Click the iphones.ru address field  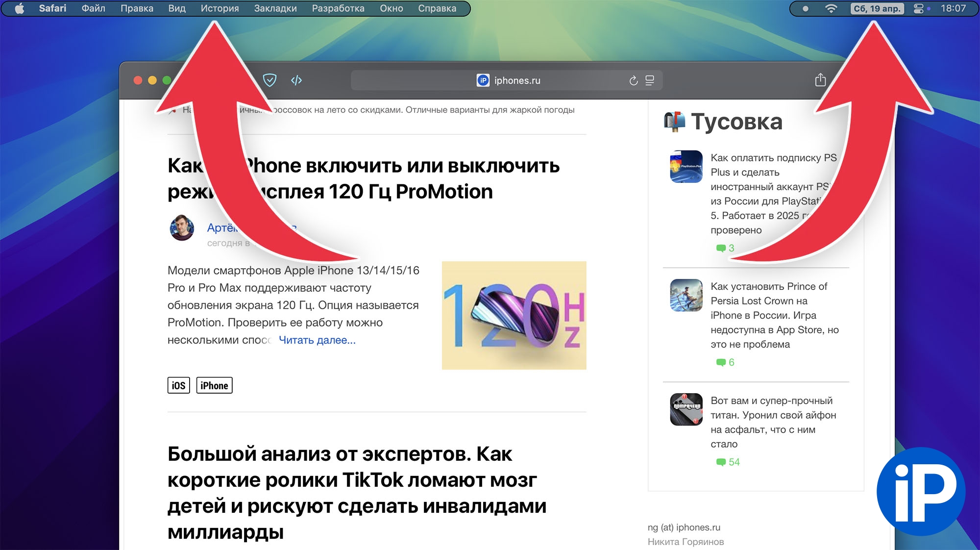point(516,80)
